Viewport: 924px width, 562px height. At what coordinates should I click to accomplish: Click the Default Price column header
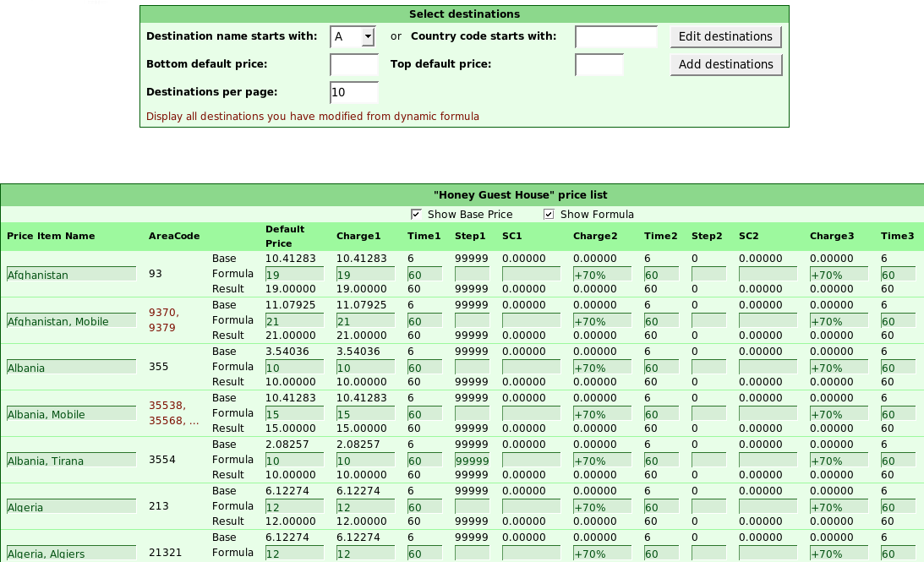pos(285,237)
